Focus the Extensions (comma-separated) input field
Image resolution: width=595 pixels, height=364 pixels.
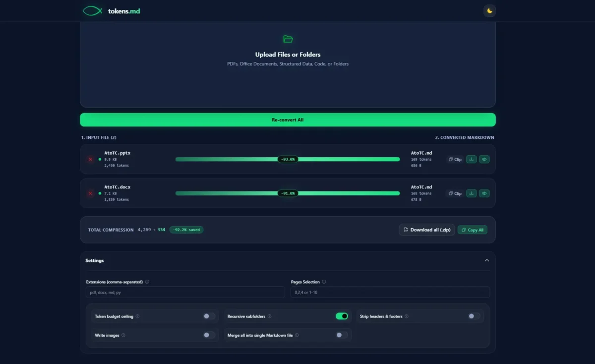[x=185, y=292]
